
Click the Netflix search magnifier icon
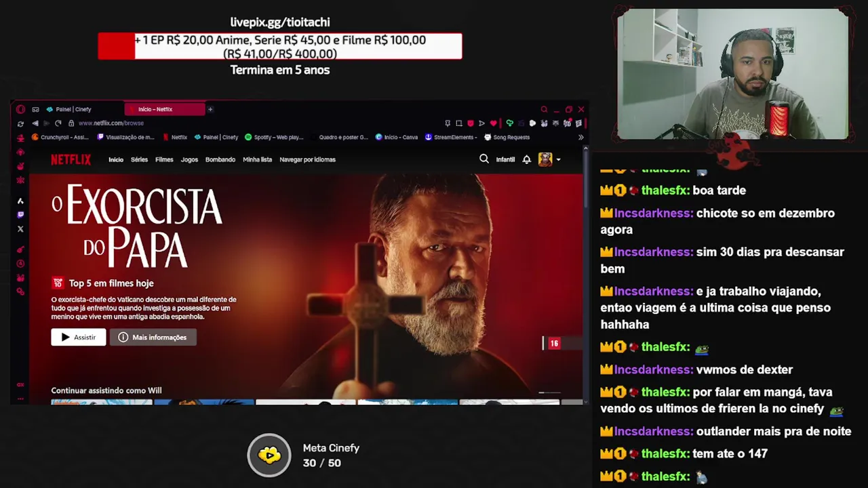point(484,159)
